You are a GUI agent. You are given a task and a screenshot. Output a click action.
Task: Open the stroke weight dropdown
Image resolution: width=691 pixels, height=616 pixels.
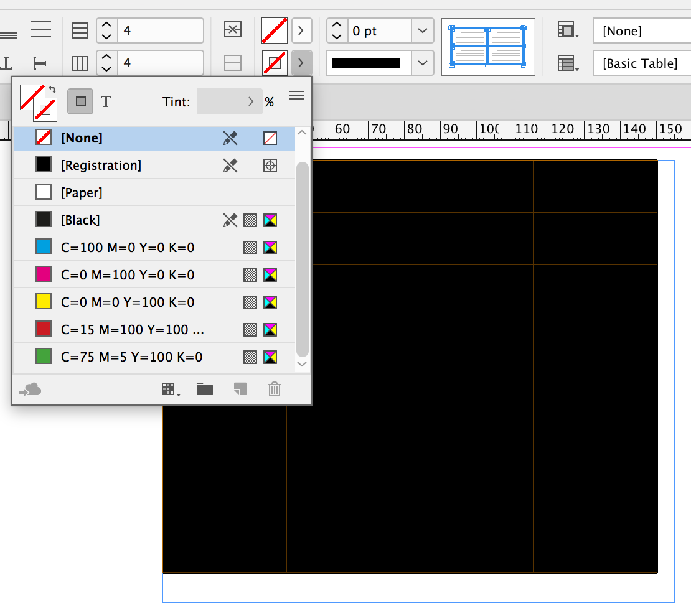(422, 30)
